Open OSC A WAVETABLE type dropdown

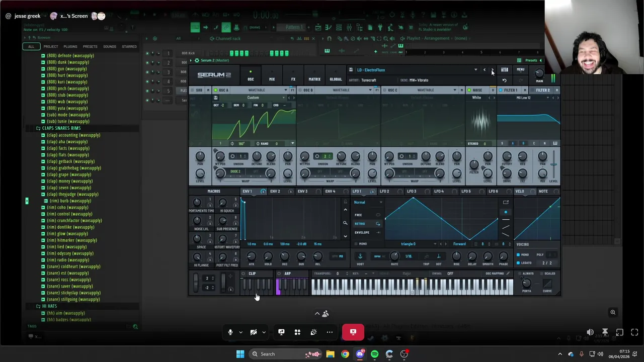(x=286, y=90)
